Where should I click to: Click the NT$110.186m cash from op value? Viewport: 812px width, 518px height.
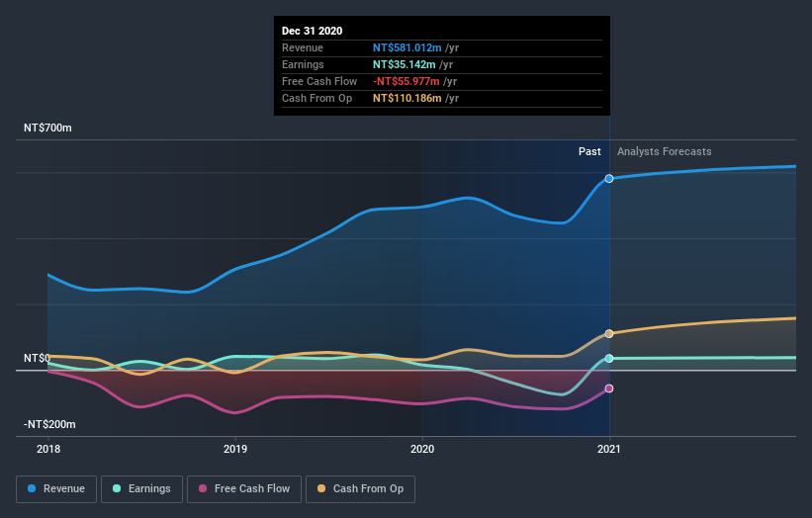(x=407, y=98)
